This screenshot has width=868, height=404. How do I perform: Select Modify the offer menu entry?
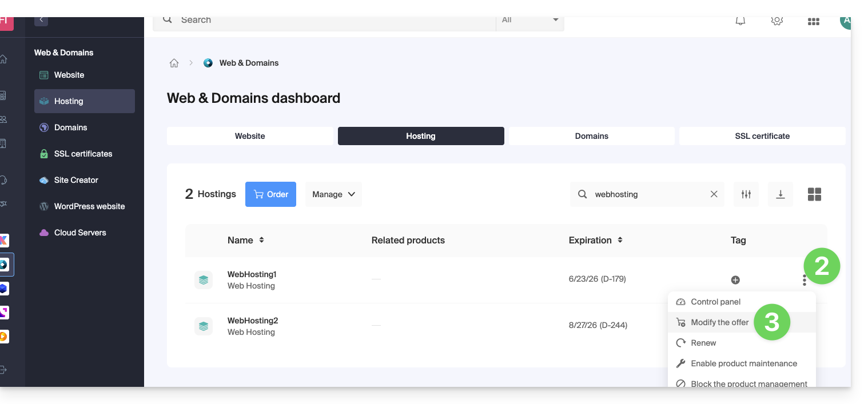pyautogui.click(x=719, y=322)
